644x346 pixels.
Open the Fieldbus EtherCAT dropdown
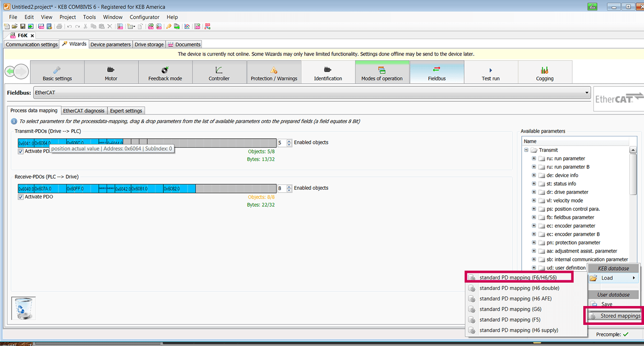pyautogui.click(x=312, y=93)
